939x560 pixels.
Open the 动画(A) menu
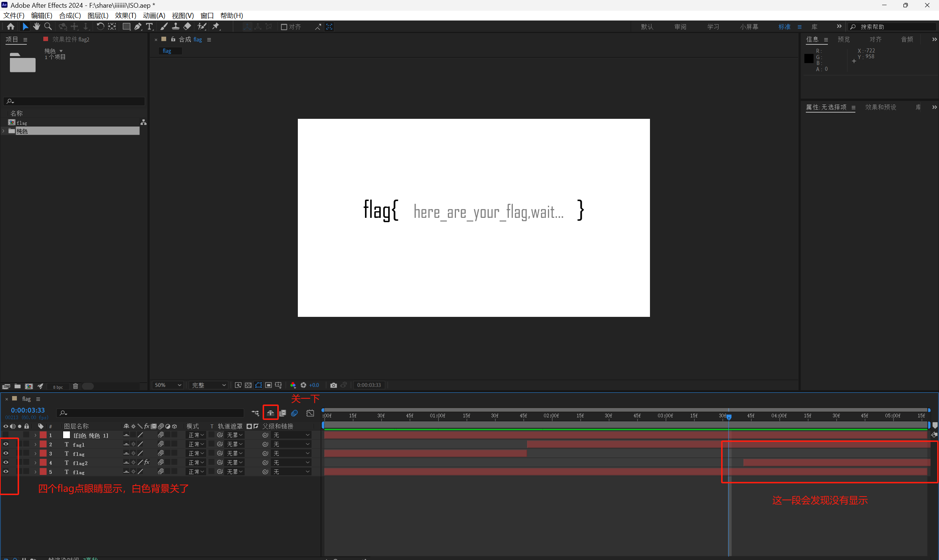[154, 15]
